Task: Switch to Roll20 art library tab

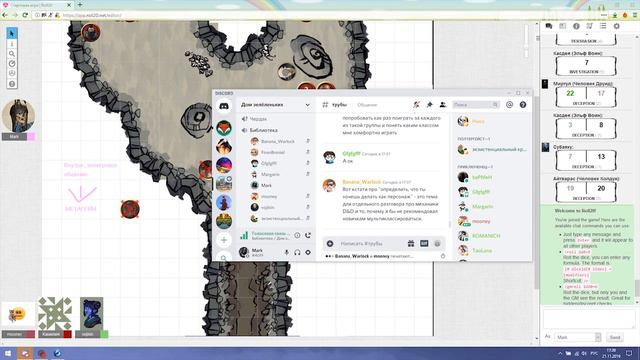Action: pyautogui.click(x=562, y=26)
